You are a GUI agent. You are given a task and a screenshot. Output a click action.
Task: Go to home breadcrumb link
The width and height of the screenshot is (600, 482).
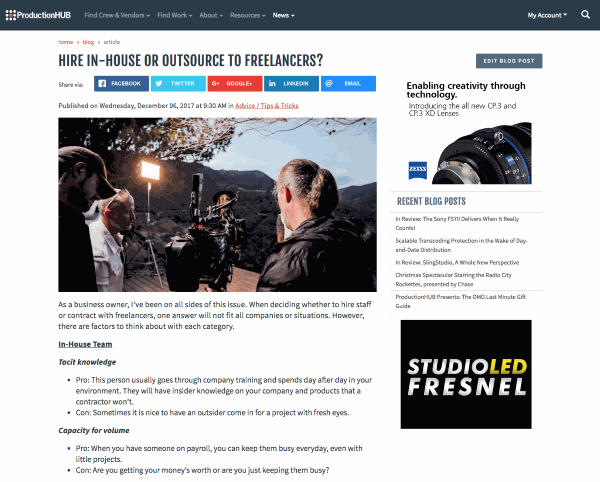click(x=65, y=42)
